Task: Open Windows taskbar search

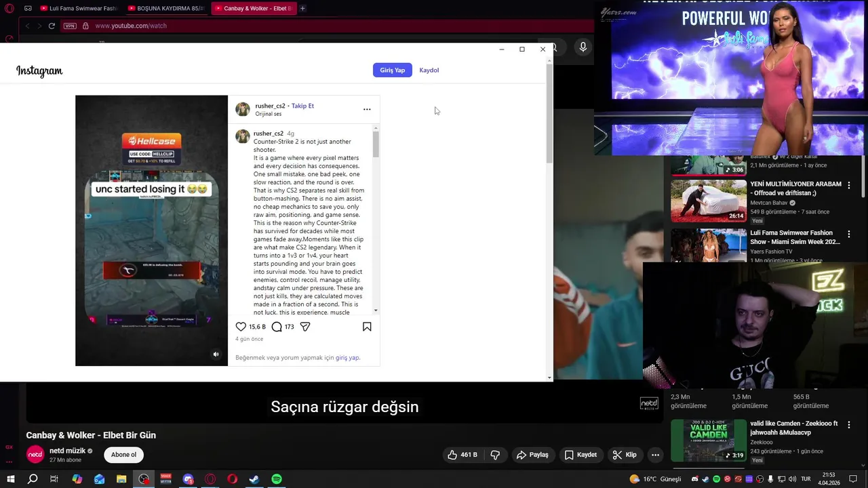Action: point(33,479)
